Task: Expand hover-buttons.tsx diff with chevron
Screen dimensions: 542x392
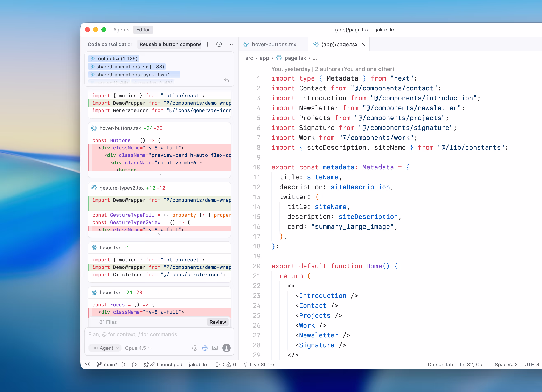Action: (159, 175)
